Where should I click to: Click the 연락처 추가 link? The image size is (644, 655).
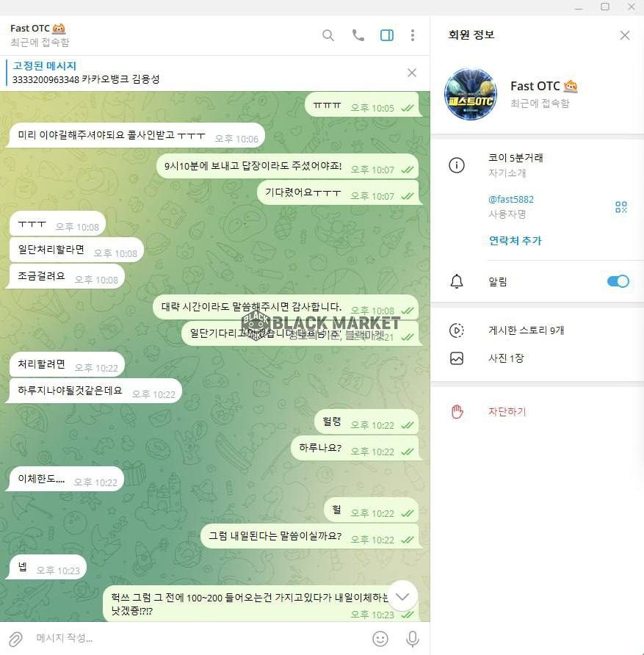(x=515, y=241)
